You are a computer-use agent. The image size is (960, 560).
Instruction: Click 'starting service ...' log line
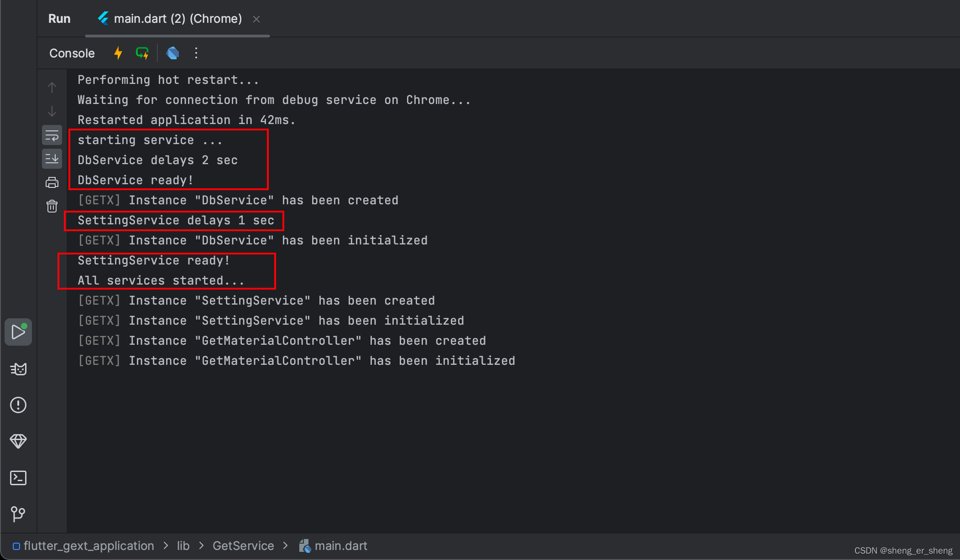pyautogui.click(x=150, y=140)
